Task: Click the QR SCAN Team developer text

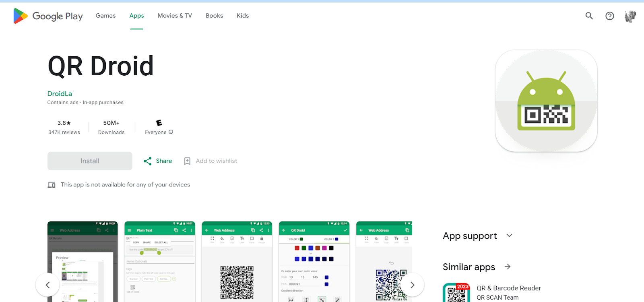Action: tap(497, 298)
